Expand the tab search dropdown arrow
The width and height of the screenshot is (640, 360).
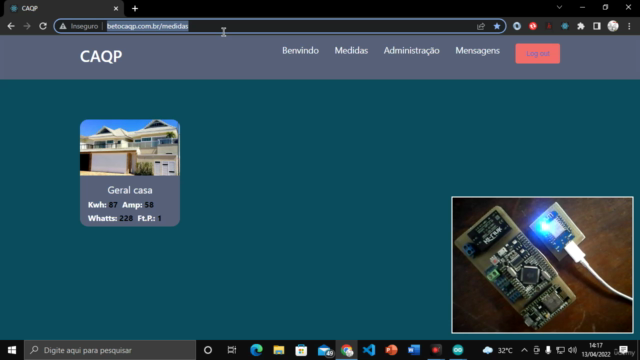[560, 7]
